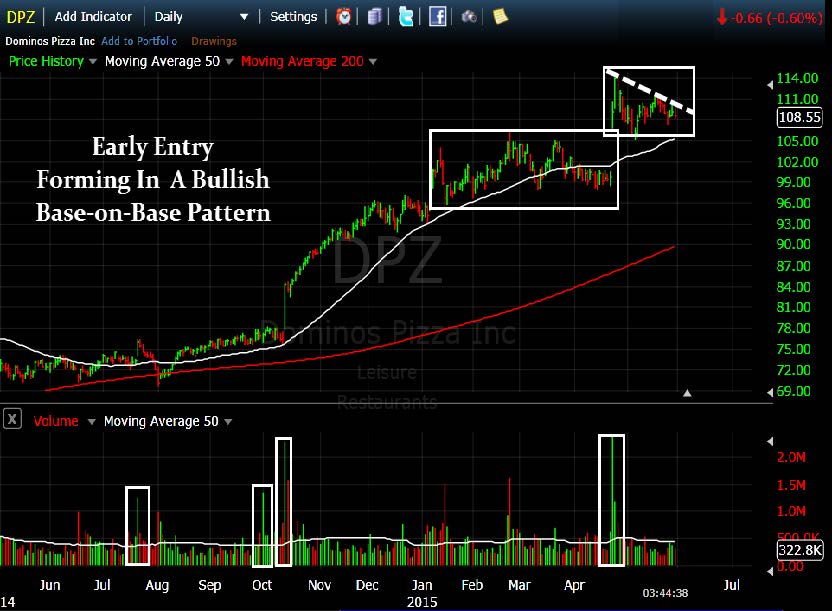This screenshot has height=611, width=832.
Task: Expand the Volume indicator dropdown arrow
Action: click(x=91, y=422)
